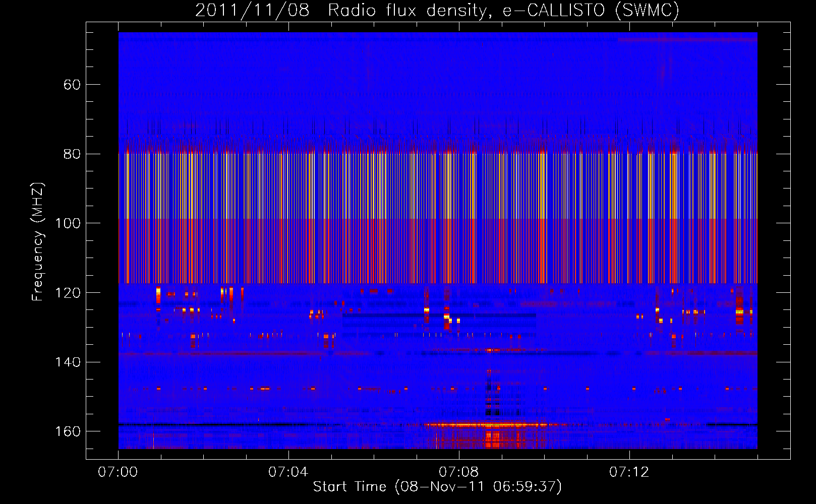Click the 80 frequency tick label
The width and height of the screenshot is (816, 504).
pyautogui.click(x=72, y=154)
